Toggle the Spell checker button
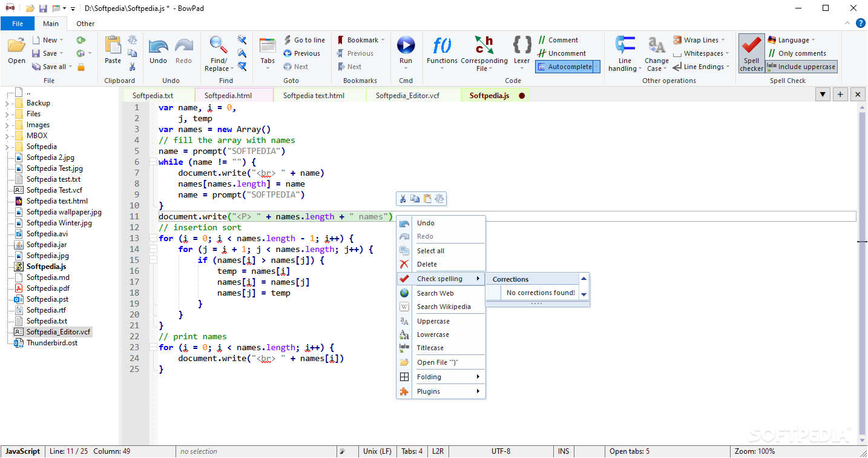 click(751, 53)
